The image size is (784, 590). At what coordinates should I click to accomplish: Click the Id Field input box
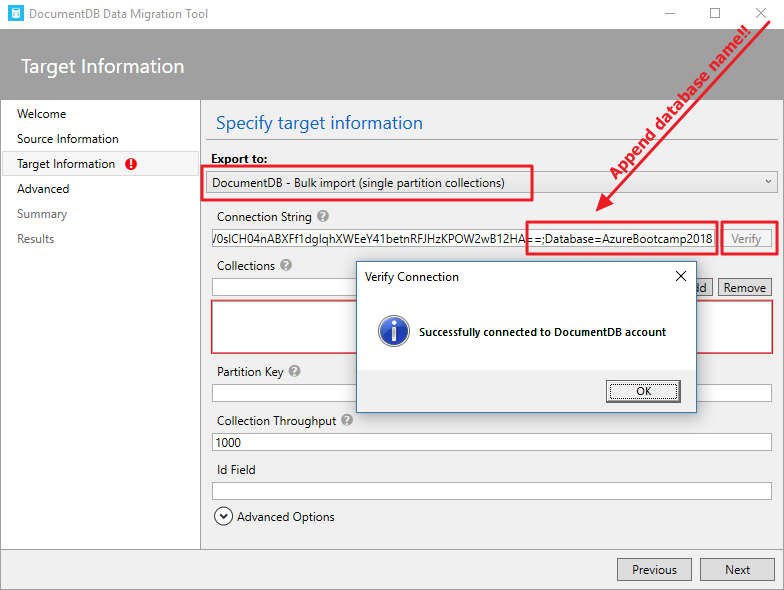point(492,491)
